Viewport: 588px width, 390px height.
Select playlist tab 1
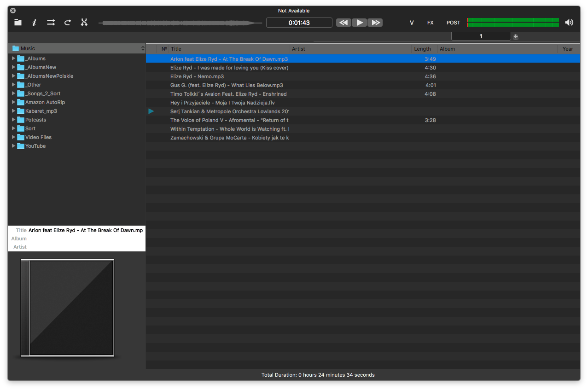[481, 36]
